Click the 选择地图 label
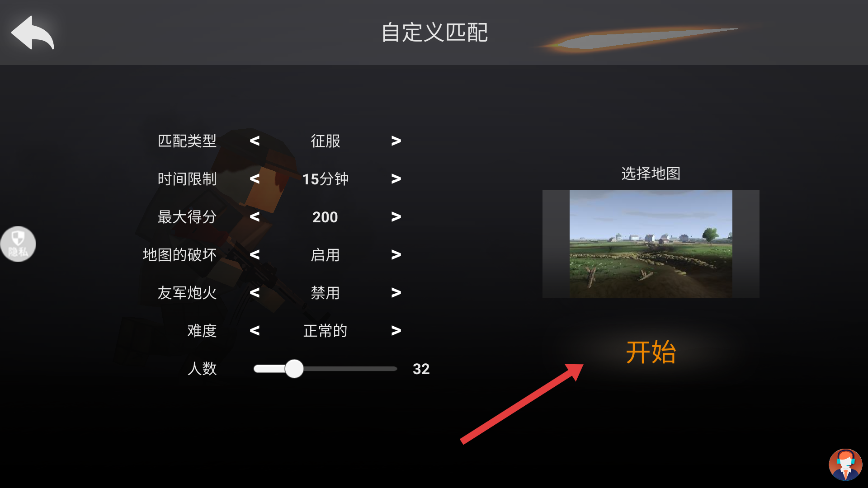 click(651, 174)
